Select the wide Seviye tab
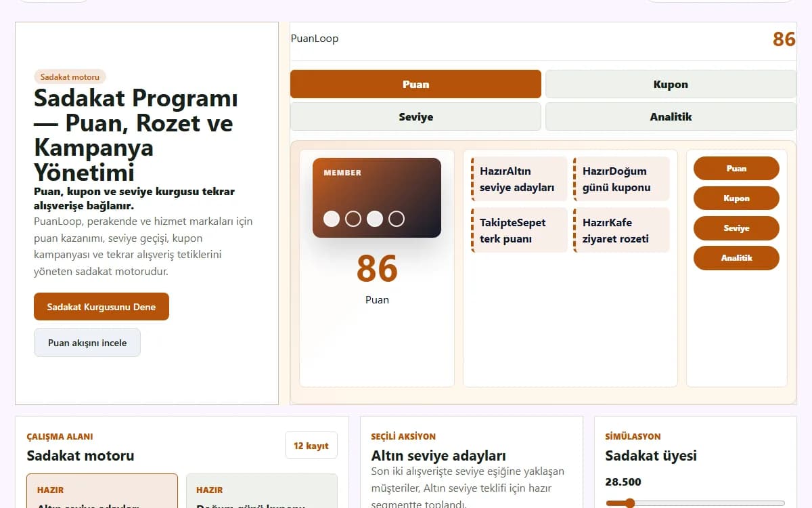This screenshot has height=508, width=812. 415,117
